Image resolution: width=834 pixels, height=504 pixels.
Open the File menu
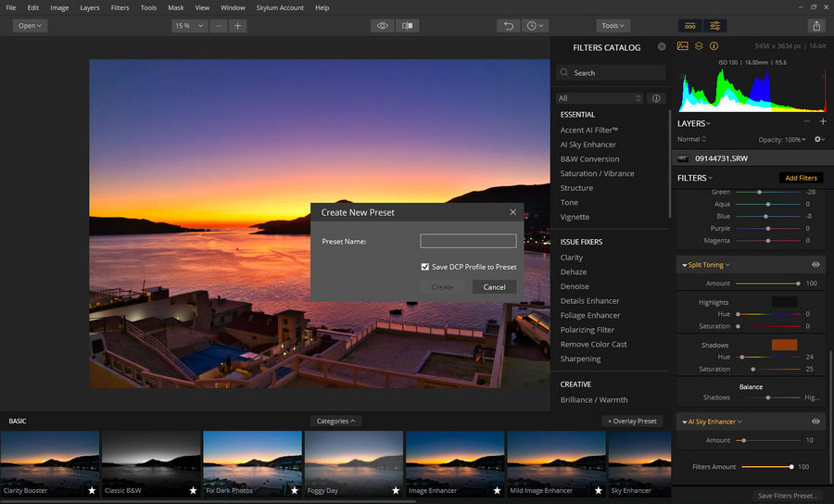pyautogui.click(x=10, y=7)
